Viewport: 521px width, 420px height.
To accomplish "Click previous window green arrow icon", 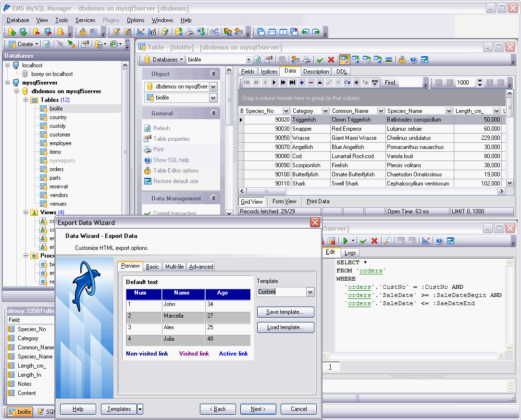I will (305, 32).
